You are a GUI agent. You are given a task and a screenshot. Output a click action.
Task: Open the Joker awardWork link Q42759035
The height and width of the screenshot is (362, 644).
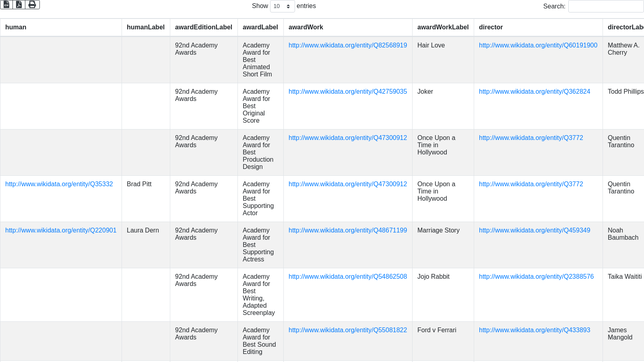(x=348, y=92)
